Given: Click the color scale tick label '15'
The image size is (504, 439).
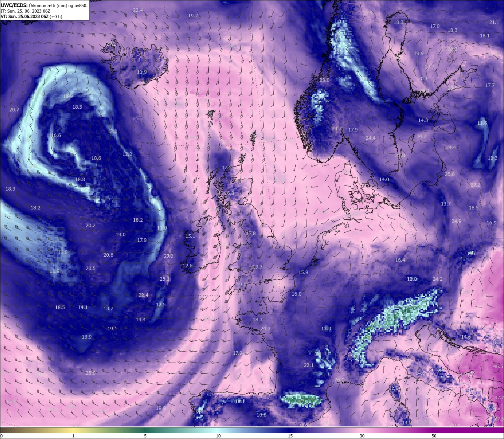Looking at the screenshot, I should click(x=290, y=436).
